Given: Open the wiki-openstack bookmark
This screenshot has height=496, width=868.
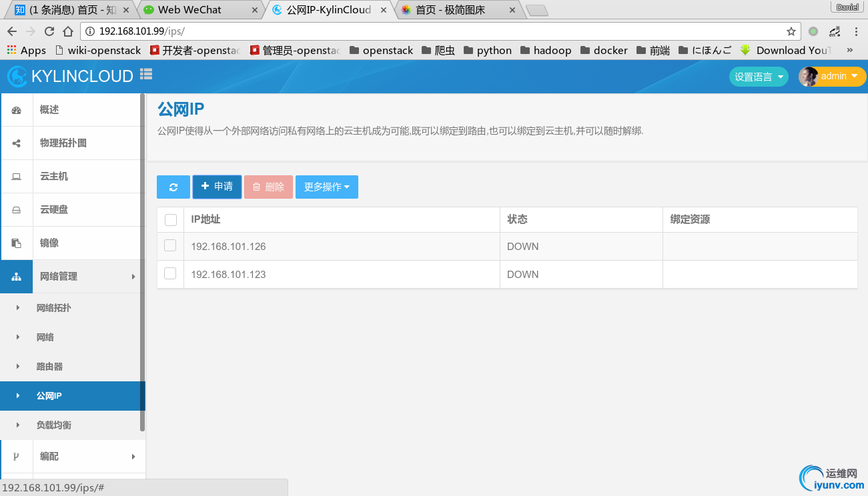Looking at the screenshot, I should pyautogui.click(x=97, y=50).
